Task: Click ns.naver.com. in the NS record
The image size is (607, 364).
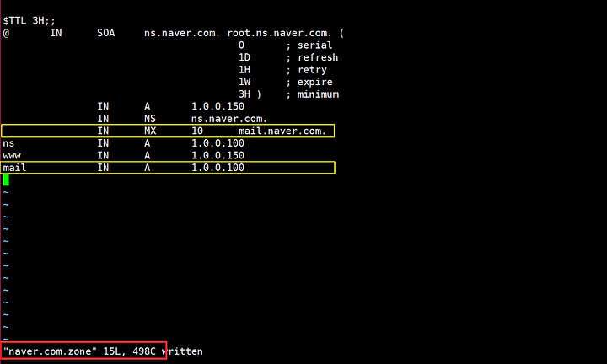Action: 229,119
